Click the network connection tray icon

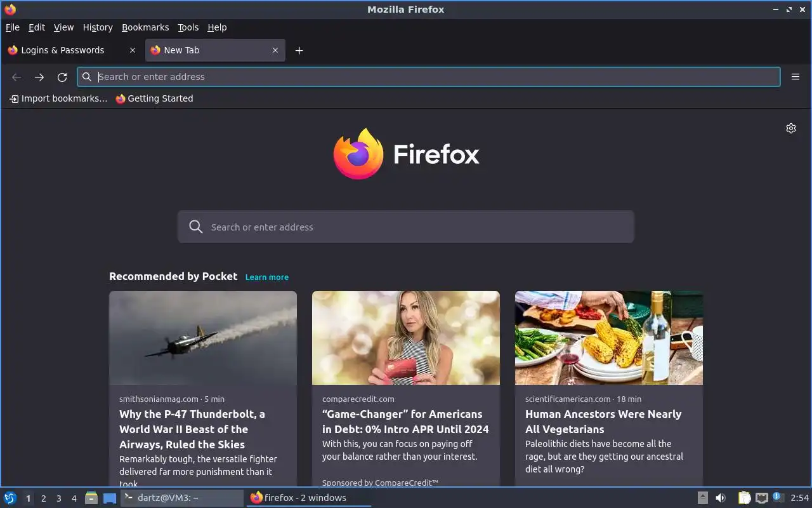coord(761,498)
